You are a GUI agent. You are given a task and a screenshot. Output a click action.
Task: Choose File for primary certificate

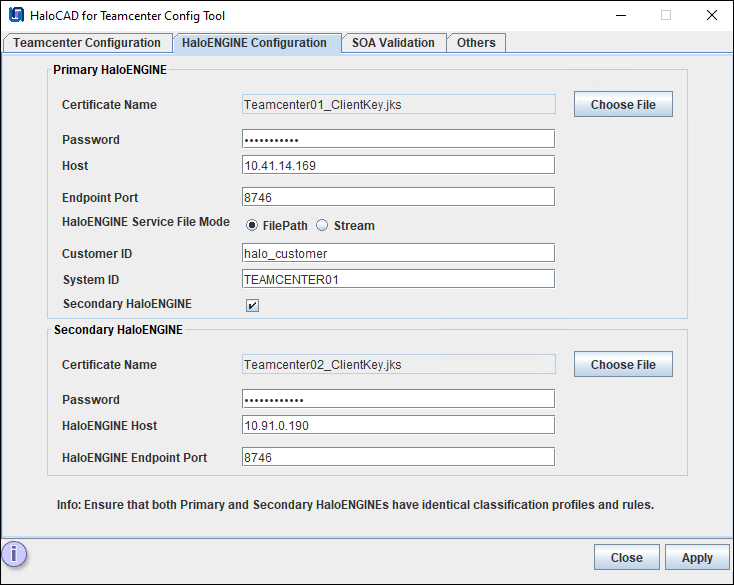pos(623,104)
